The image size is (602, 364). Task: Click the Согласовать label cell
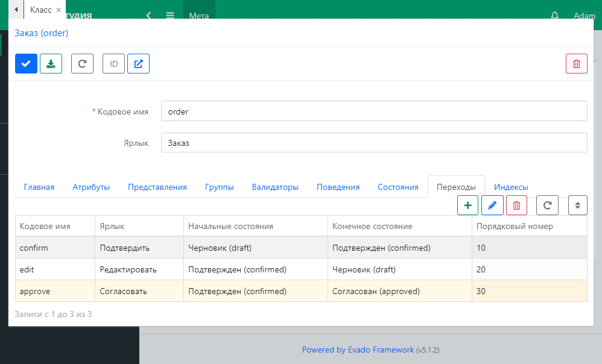pyautogui.click(x=139, y=291)
